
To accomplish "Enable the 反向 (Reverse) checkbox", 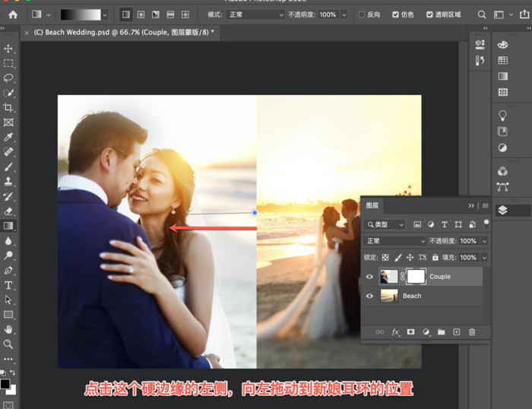I will (x=362, y=14).
